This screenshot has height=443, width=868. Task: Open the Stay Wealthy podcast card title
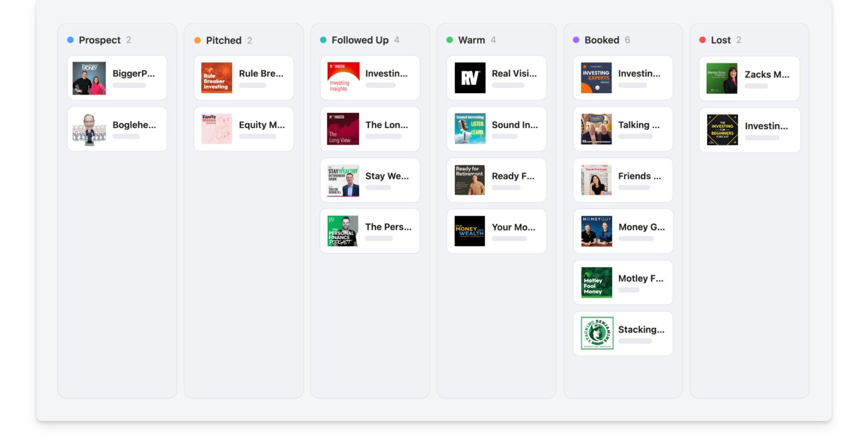[387, 176]
